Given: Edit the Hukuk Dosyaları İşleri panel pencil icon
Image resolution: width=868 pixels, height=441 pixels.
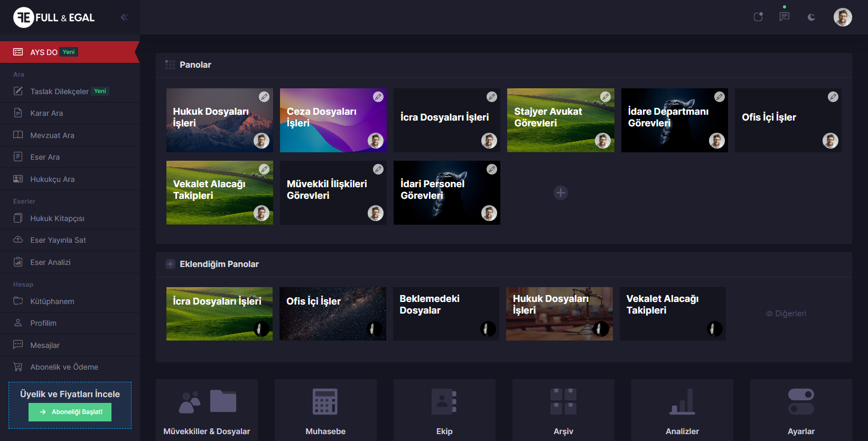Looking at the screenshot, I should point(264,97).
